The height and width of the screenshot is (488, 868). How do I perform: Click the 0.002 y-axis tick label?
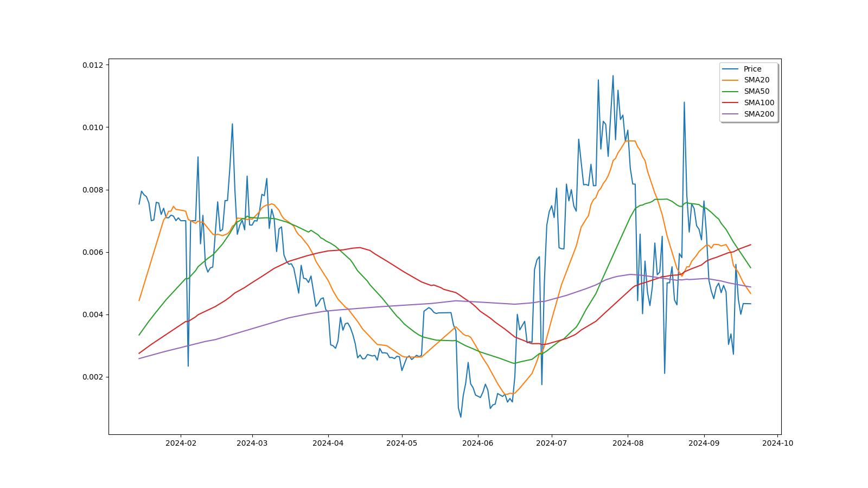[93, 377]
